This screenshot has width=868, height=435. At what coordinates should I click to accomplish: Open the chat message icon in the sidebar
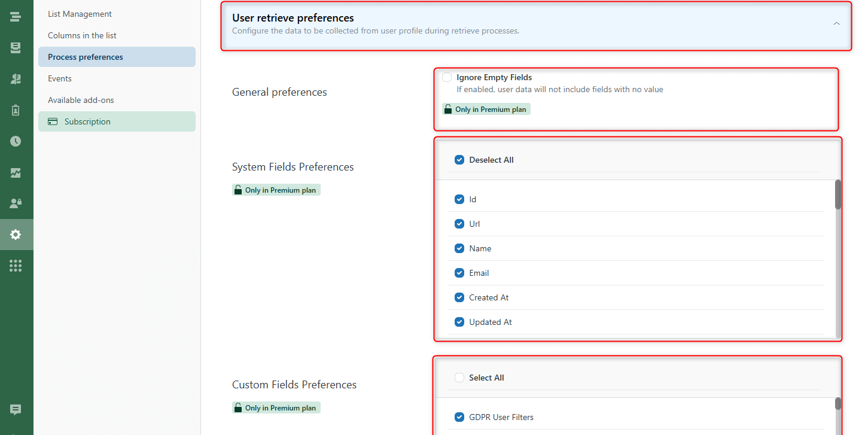(x=16, y=410)
